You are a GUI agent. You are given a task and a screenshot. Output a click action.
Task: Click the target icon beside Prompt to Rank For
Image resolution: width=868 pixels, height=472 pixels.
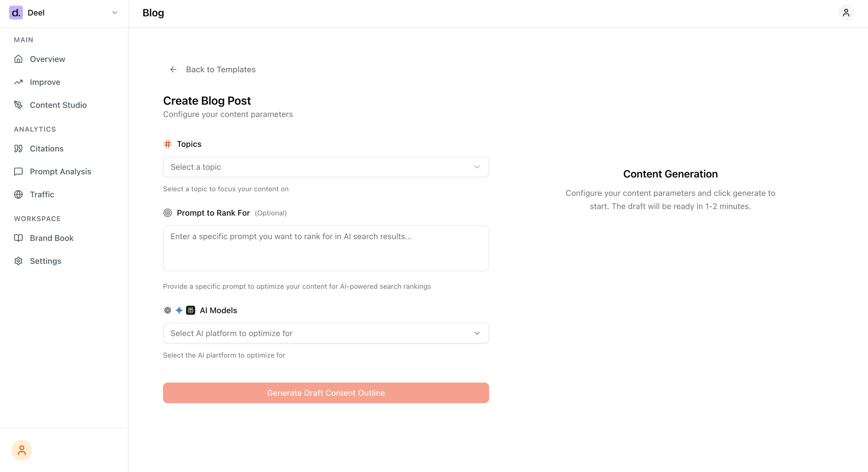(168, 213)
